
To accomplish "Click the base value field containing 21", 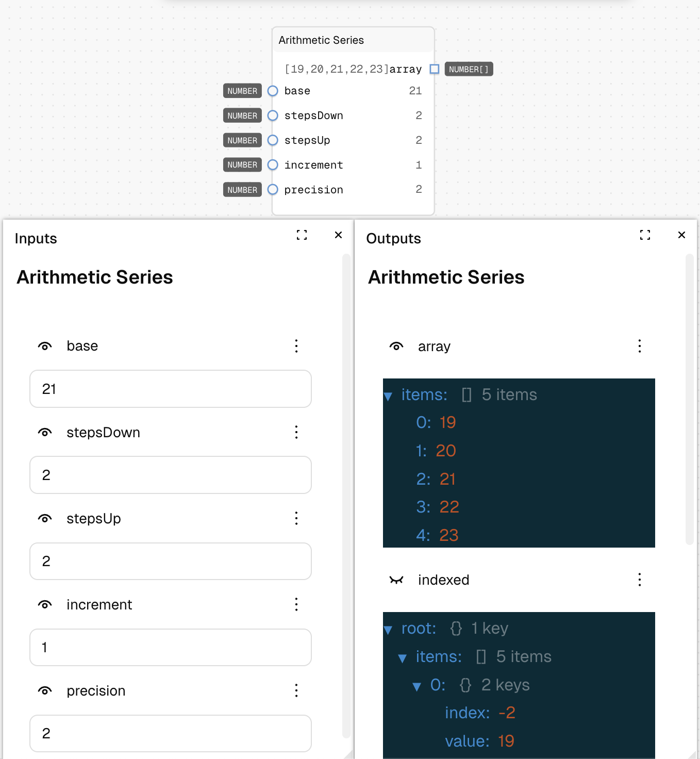I will point(171,389).
